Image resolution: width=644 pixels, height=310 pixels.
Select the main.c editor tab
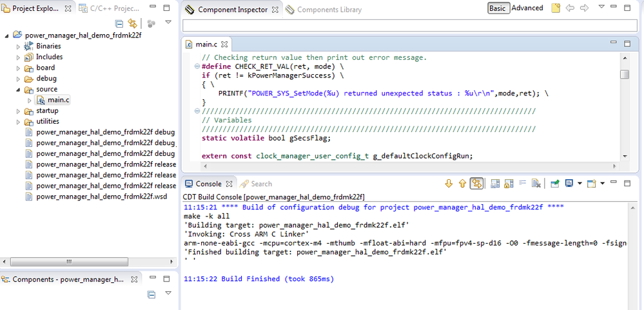click(207, 44)
